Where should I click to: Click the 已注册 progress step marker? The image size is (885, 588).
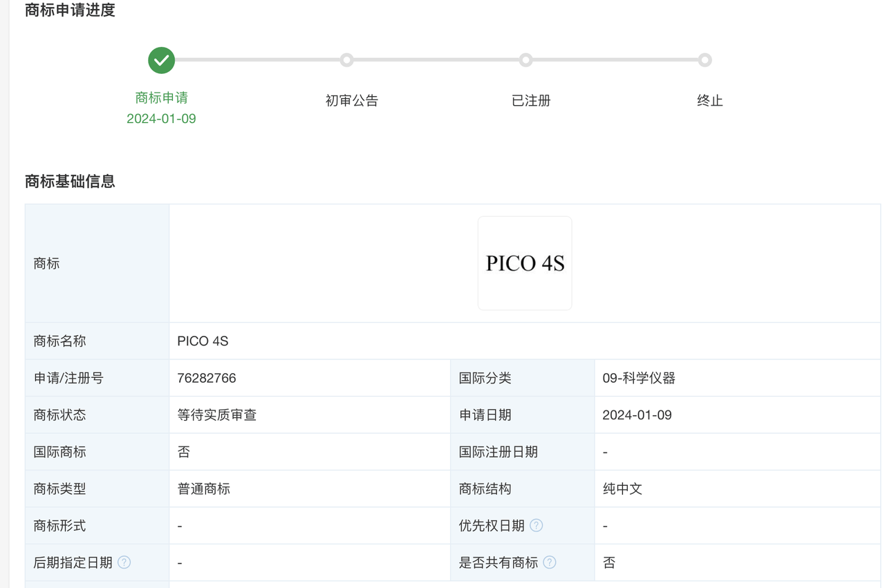click(525, 60)
